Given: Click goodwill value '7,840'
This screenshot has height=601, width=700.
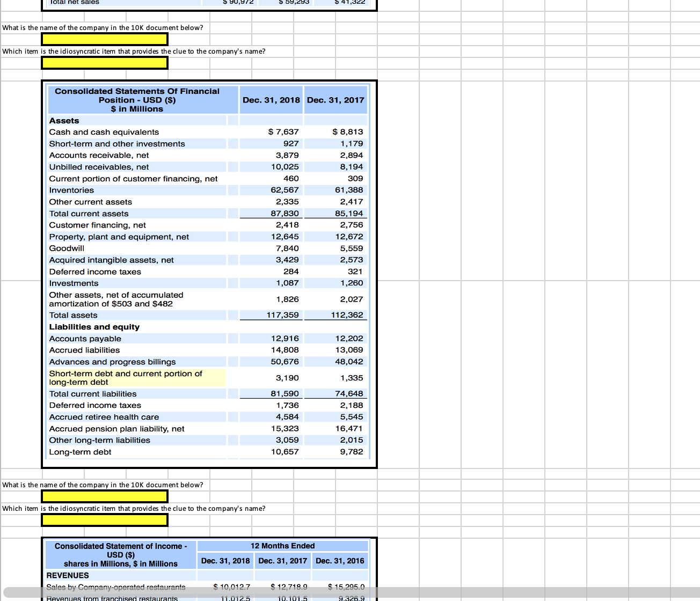Looking at the screenshot, I should click(x=288, y=248).
